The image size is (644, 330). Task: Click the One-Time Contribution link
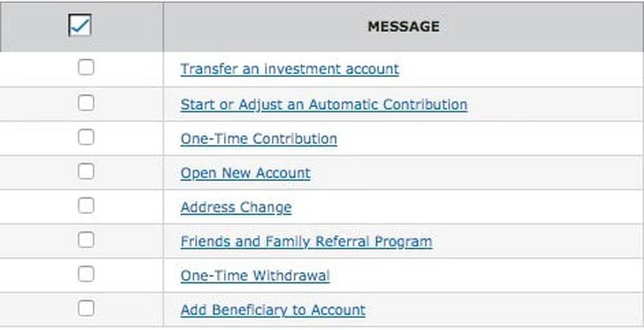258,139
